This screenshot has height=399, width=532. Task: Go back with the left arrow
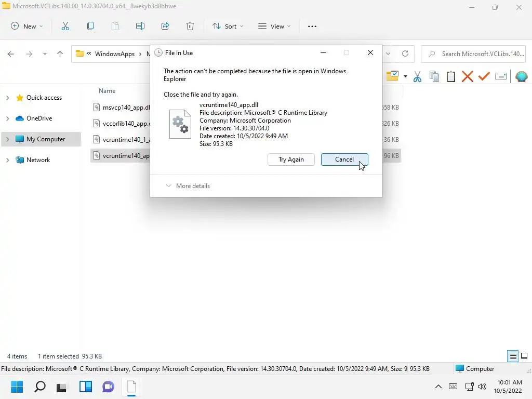click(x=11, y=54)
